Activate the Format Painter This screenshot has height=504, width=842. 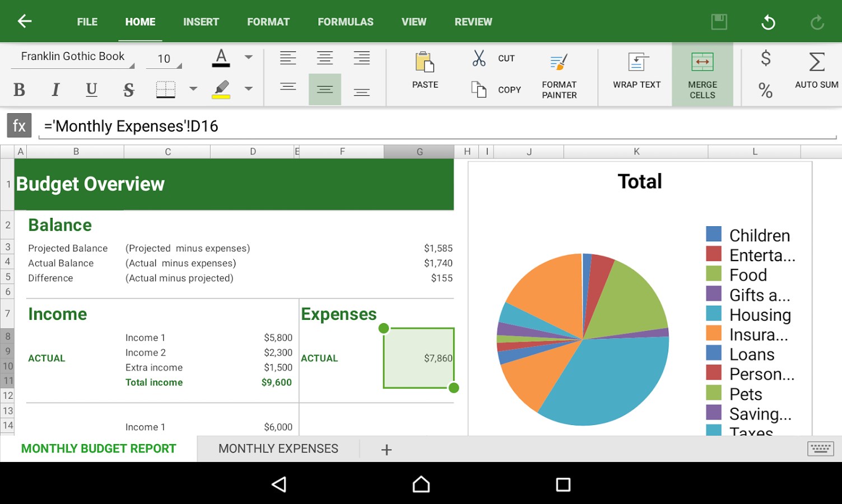pyautogui.click(x=558, y=73)
